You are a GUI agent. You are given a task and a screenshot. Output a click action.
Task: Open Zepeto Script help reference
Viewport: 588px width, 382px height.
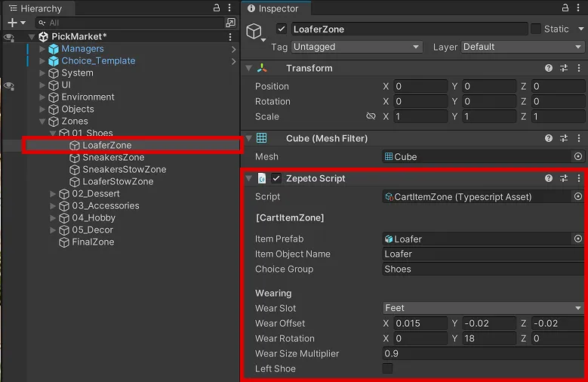(x=549, y=178)
